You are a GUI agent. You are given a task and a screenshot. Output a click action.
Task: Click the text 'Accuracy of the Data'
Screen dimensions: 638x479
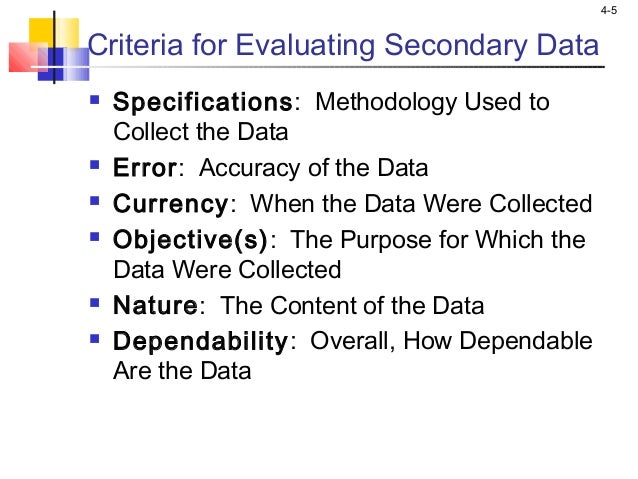coord(313,168)
